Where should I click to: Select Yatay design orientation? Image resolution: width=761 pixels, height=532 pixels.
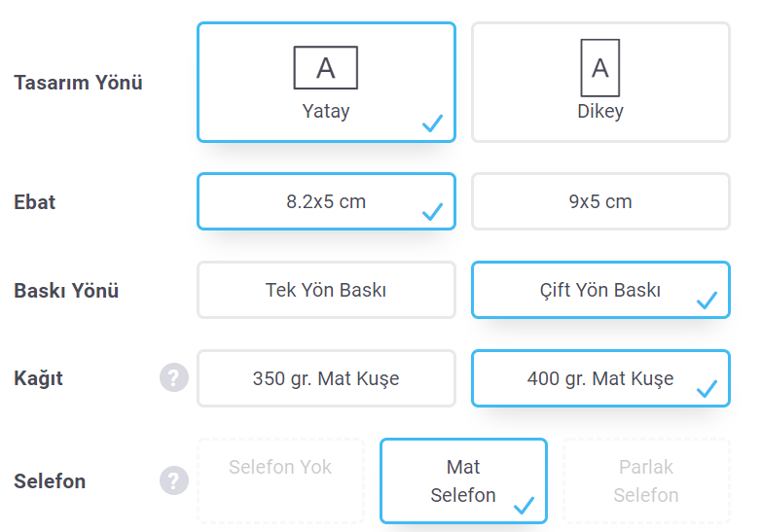[x=326, y=82]
